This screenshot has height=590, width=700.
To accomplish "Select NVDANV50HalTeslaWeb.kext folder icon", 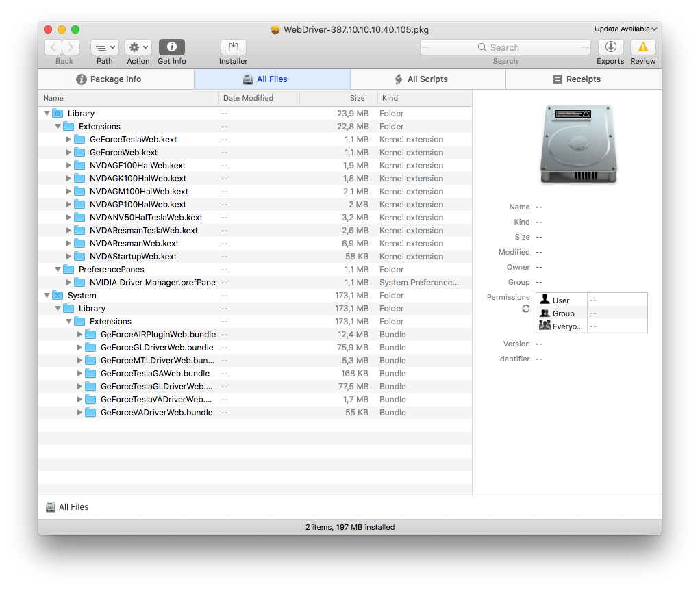I will [79, 217].
